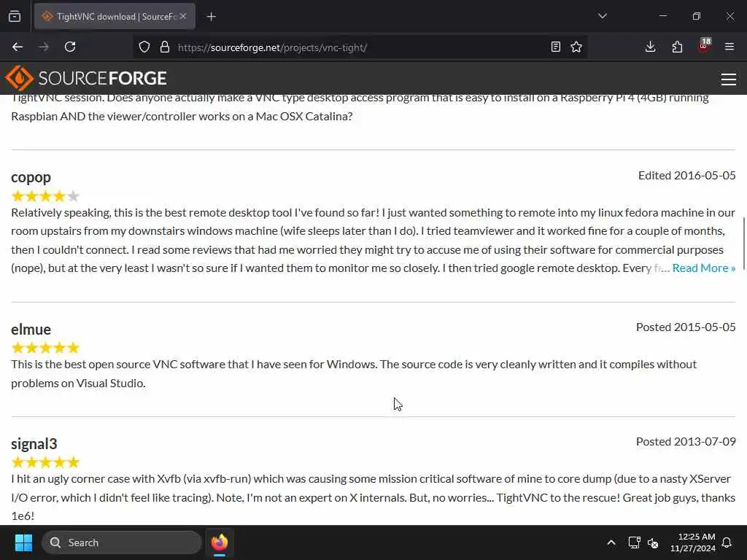747x560 pixels.
Task: Expand copop review with Read More
Action: (704, 268)
